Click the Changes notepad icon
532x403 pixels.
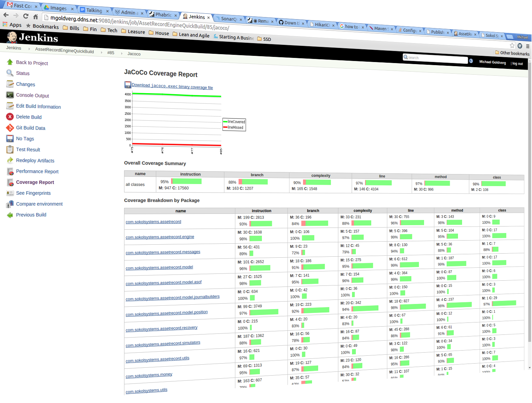(10, 84)
